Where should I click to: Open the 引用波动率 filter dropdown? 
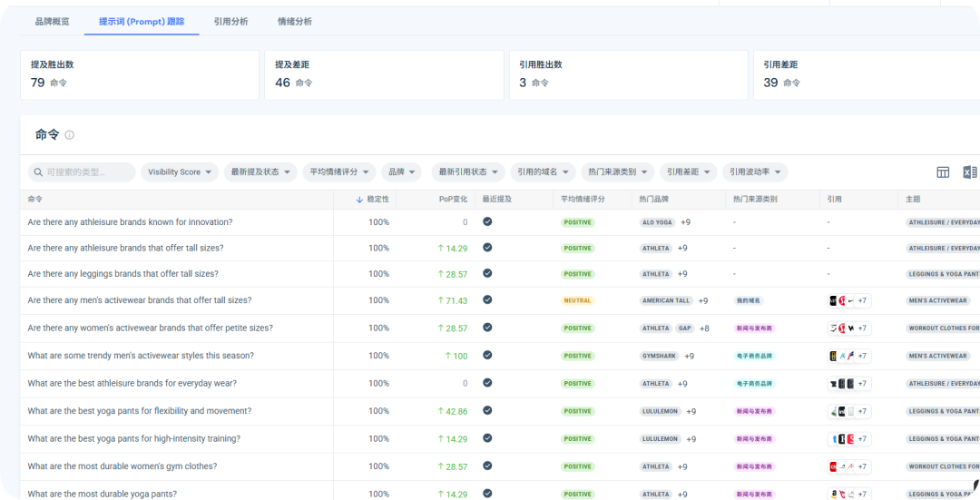[755, 172]
